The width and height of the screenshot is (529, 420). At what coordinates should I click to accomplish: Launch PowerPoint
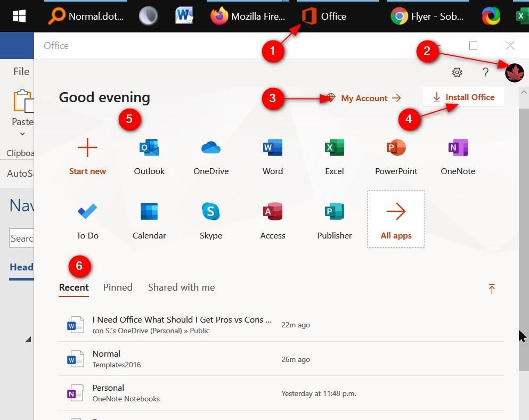pos(396,157)
